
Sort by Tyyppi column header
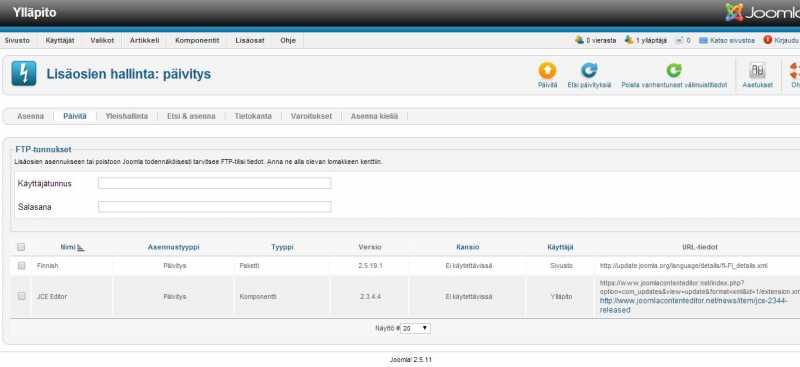[282, 247]
